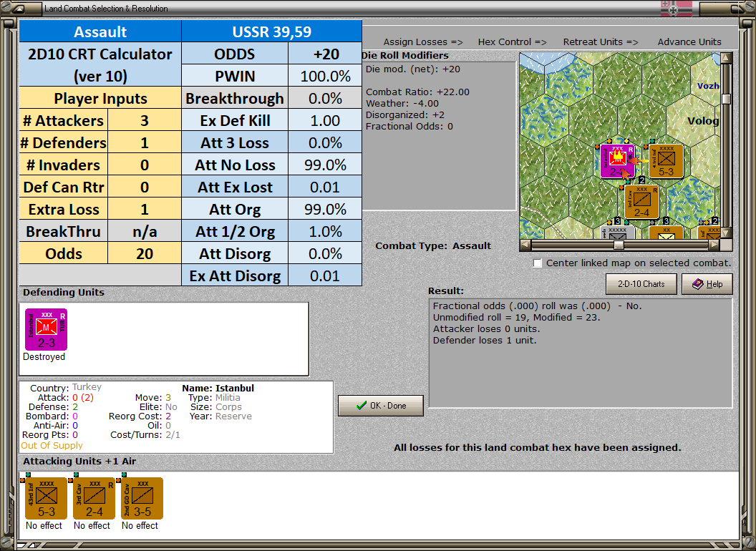Click the Att No Loss 99.0% value
756x551 pixels.
coord(326,165)
